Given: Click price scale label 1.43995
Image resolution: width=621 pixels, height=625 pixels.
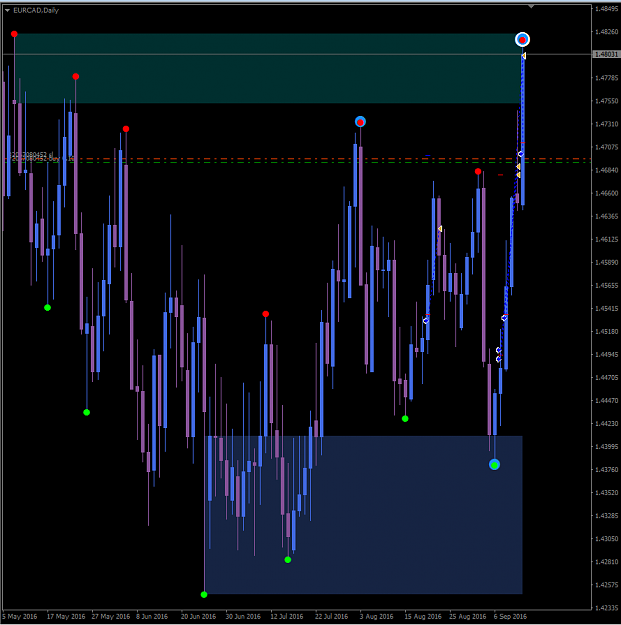Looking at the screenshot, I should click(606, 446).
